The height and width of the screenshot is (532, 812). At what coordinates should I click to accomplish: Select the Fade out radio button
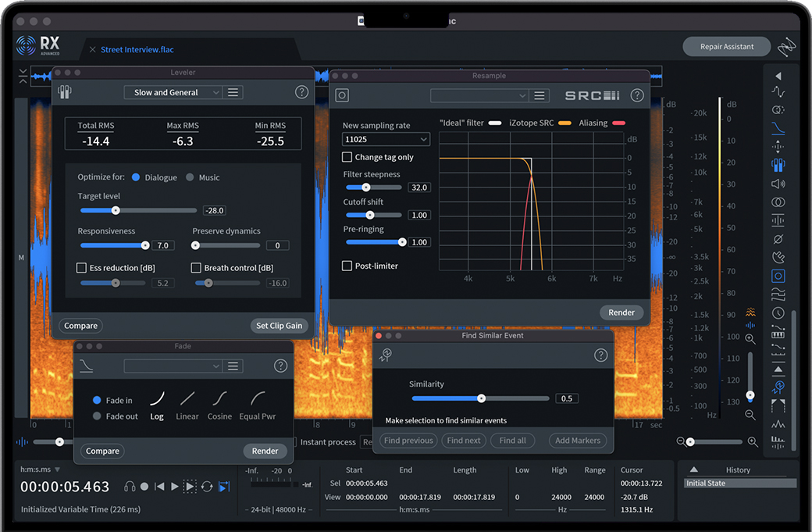coord(97,416)
